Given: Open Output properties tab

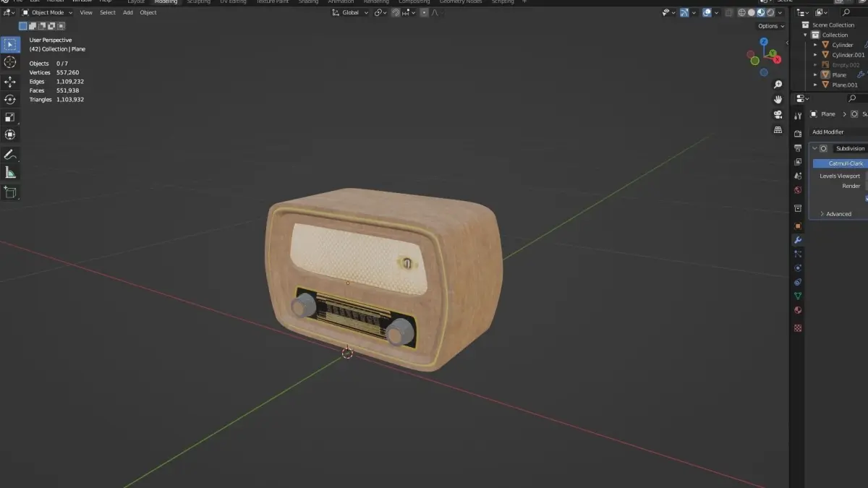Looking at the screenshot, I should pos(798,148).
